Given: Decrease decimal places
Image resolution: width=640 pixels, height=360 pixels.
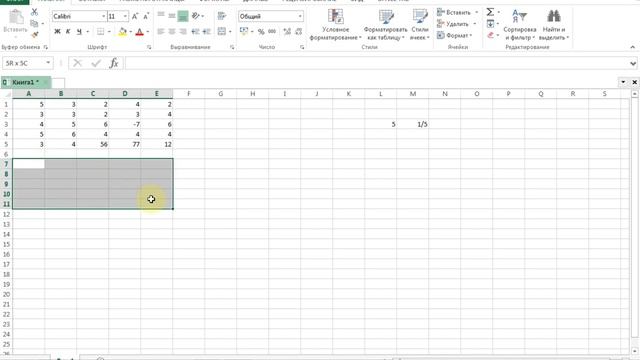Looking at the screenshot, I should click(x=298, y=31).
